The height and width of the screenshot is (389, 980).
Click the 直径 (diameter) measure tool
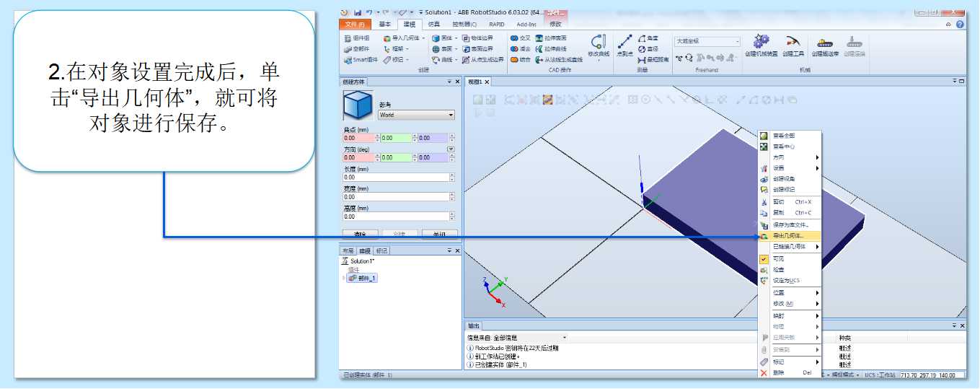648,49
